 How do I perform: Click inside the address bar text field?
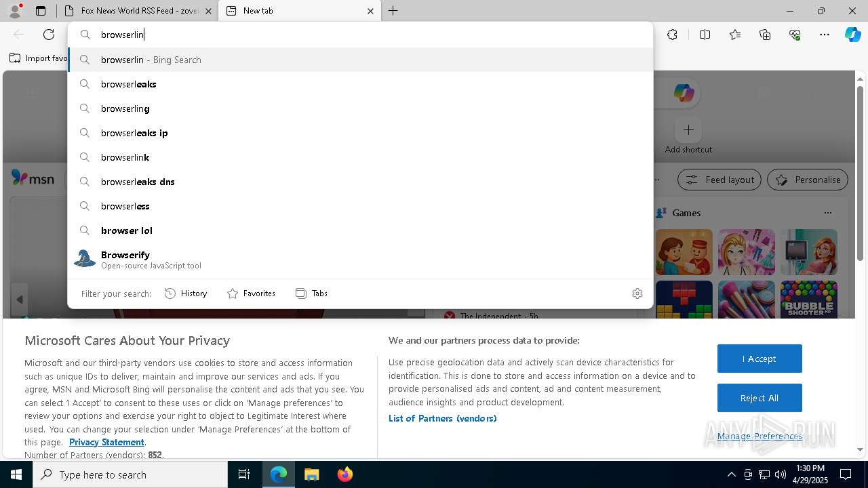coord(373,35)
